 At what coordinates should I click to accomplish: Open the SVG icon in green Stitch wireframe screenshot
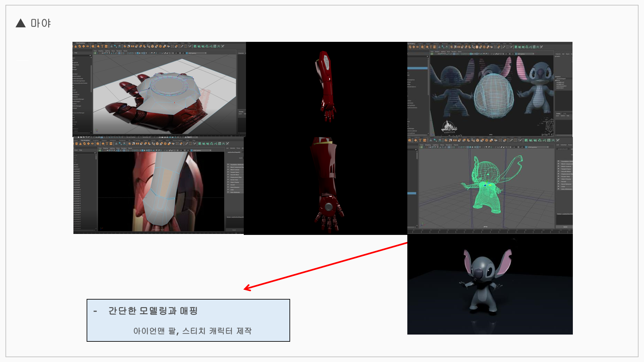click(425, 140)
